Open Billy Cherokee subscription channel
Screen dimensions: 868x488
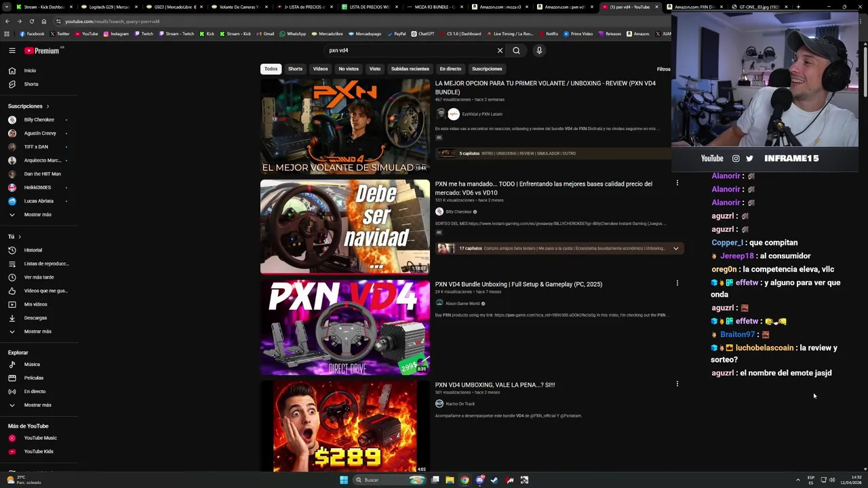38,120
